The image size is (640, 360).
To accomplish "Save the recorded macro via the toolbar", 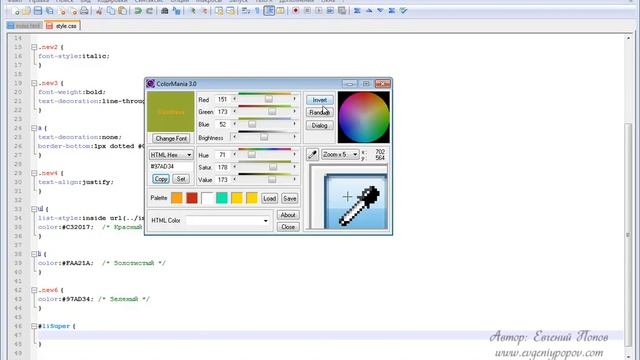I will (342, 11).
